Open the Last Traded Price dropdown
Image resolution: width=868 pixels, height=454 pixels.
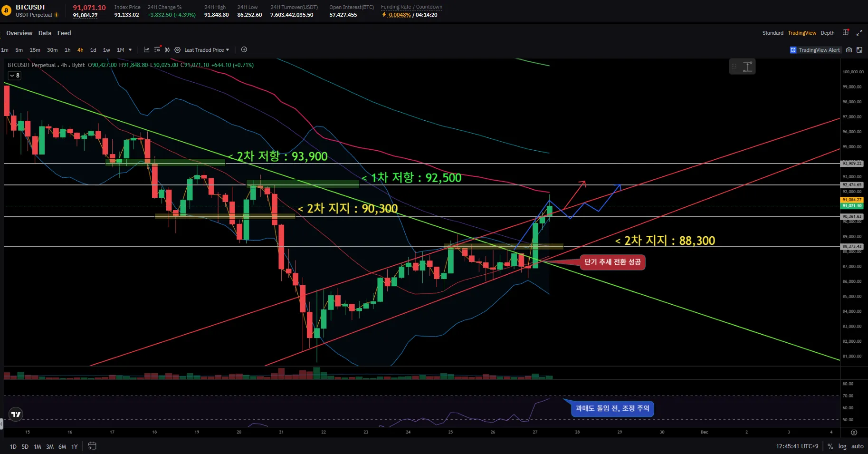point(206,50)
